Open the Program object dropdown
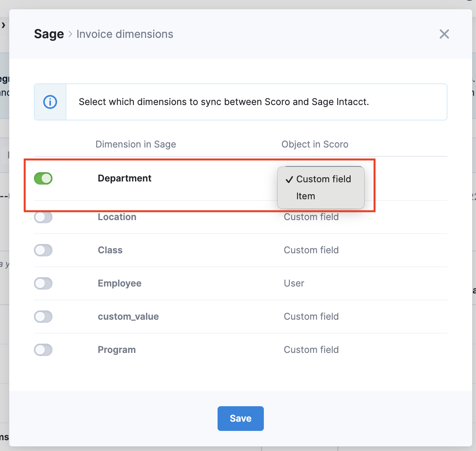476x451 pixels. tap(311, 350)
